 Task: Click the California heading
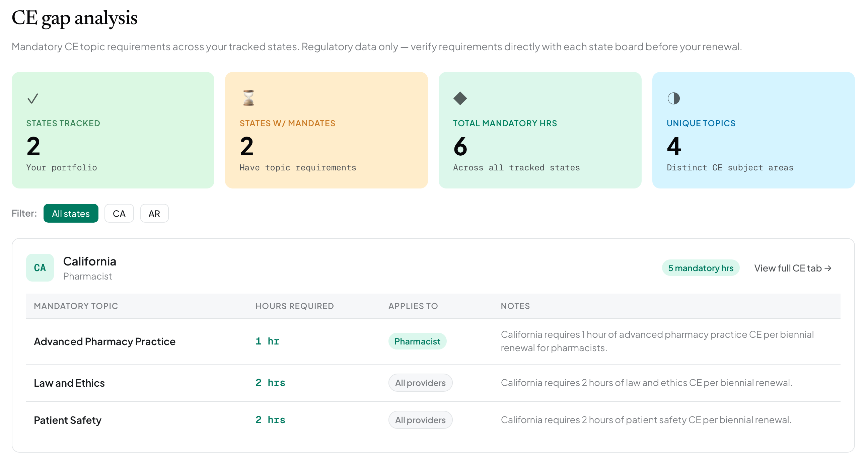90,261
